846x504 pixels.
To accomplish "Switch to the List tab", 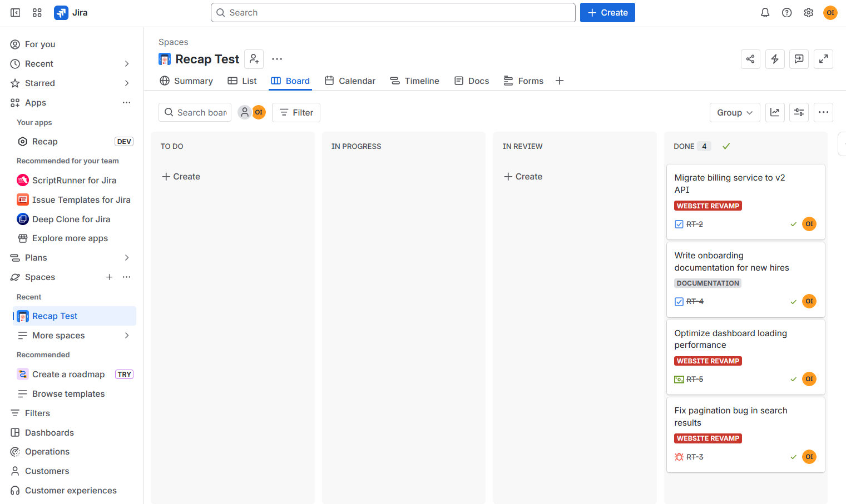I will point(242,81).
